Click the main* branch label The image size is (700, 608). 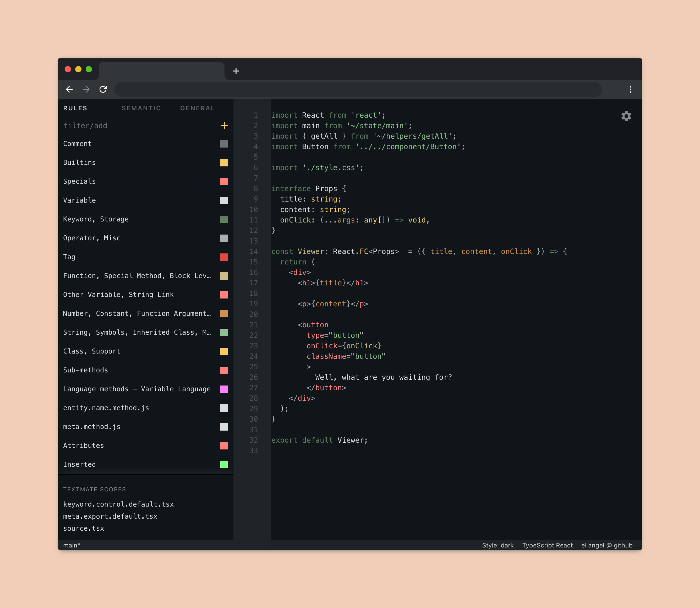point(72,545)
